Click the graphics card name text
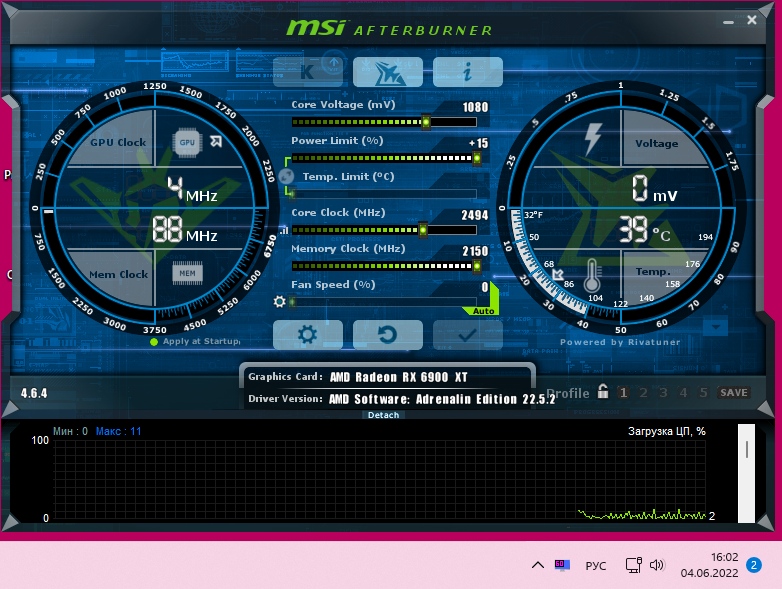The image size is (782, 589). coord(398,377)
